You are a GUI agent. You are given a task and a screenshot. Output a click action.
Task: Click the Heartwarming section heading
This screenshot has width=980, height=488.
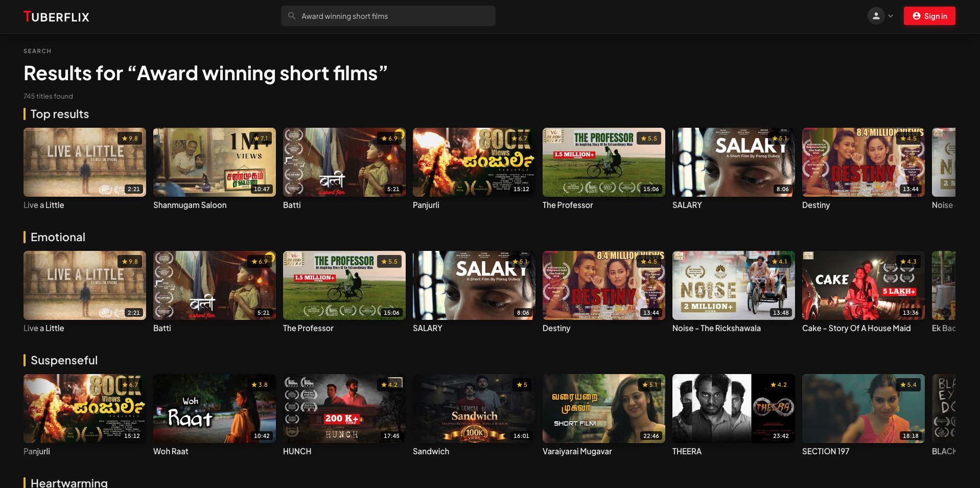pos(69,483)
